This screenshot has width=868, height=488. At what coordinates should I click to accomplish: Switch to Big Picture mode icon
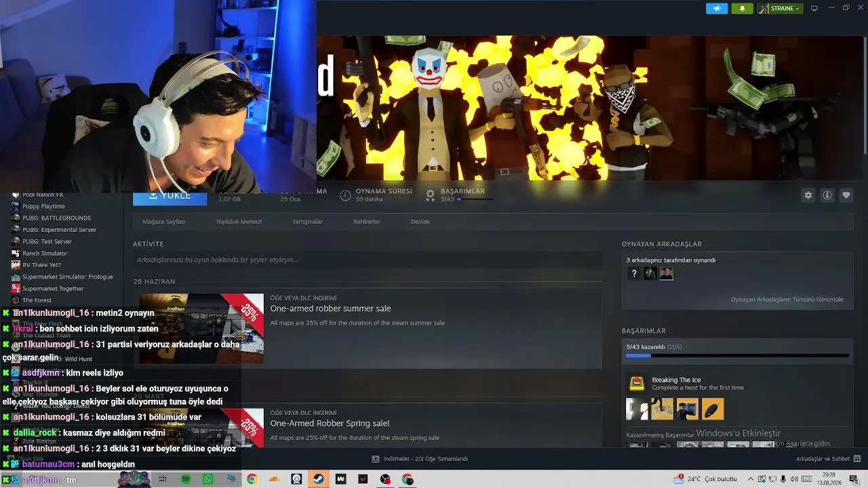[x=814, y=8]
